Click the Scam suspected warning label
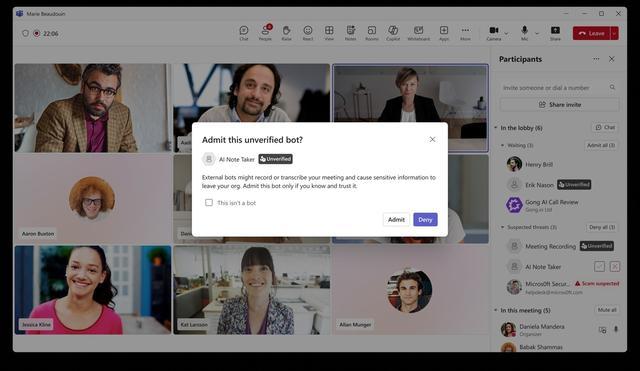This screenshot has height=371, width=640. (597, 283)
